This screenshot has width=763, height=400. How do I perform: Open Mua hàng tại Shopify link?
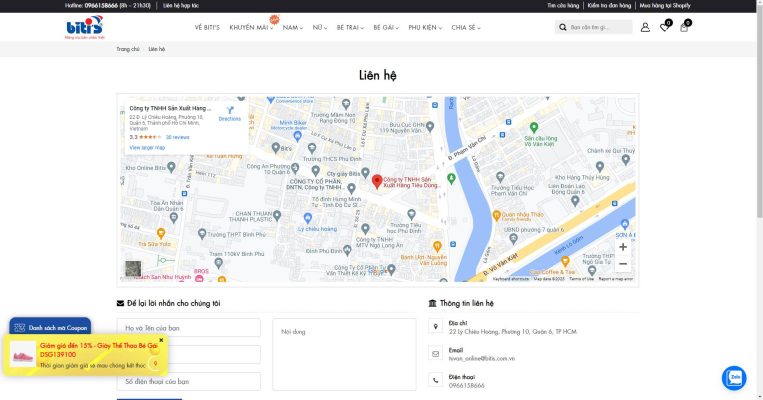[x=665, y=6]
